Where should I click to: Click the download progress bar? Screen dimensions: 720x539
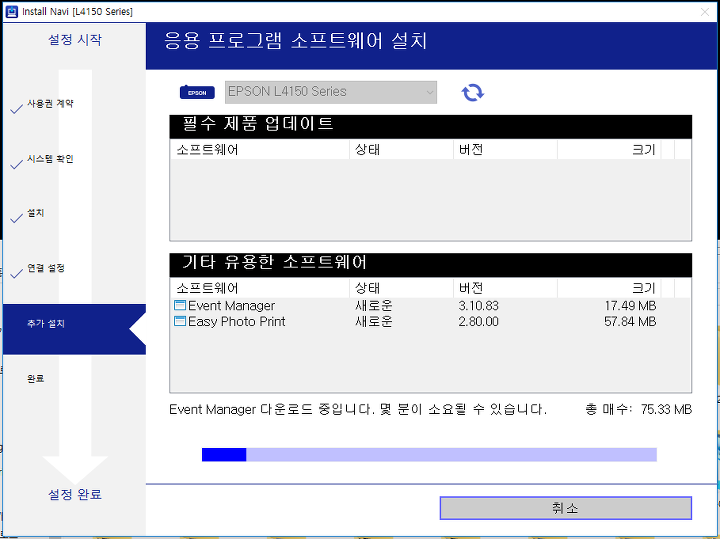point(429,455)
